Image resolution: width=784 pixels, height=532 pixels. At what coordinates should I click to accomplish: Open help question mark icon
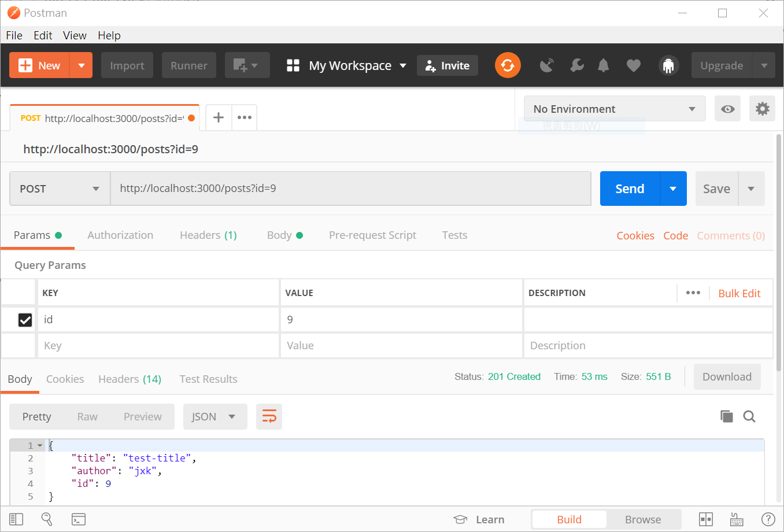(768, 519)
